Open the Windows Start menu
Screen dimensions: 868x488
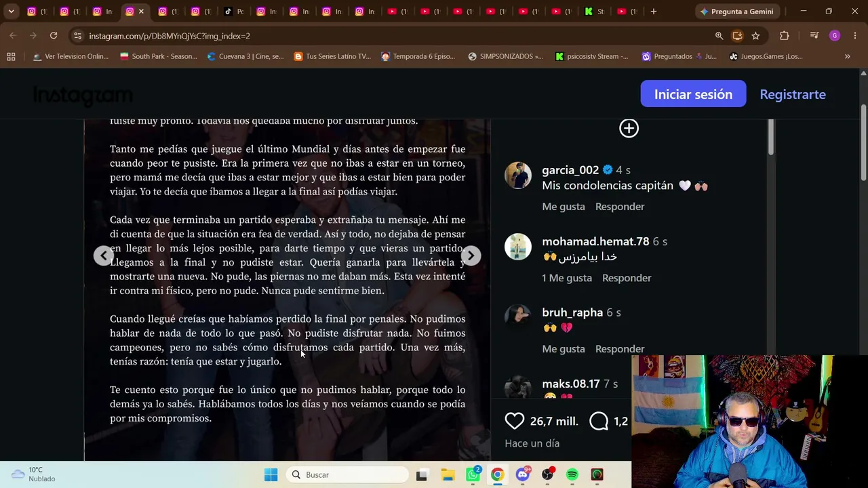[271, 474]
